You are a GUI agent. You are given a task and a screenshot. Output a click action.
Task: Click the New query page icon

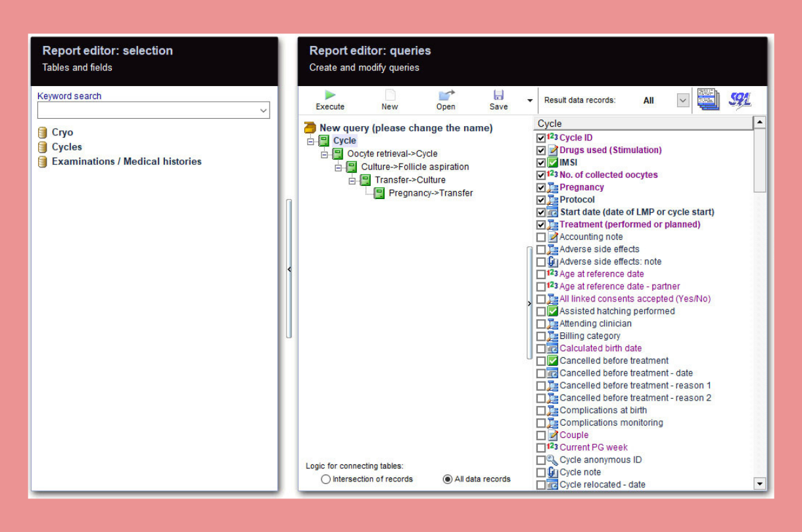(x=390, y=95)
